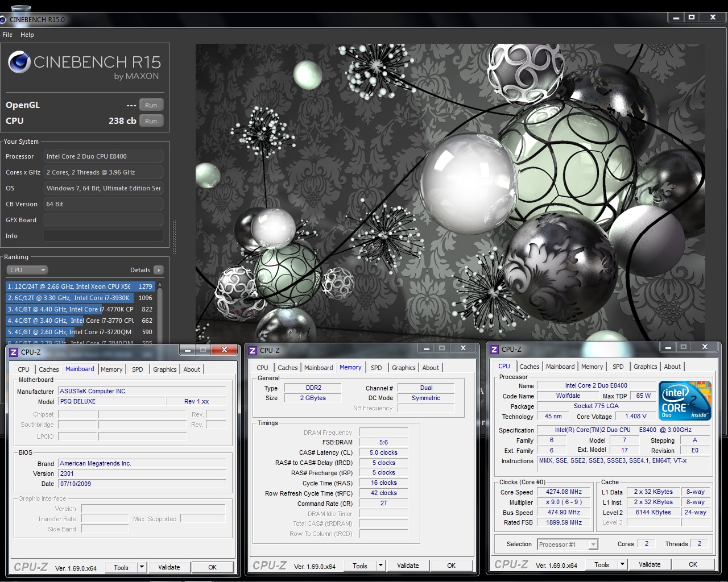728x582 pixels.
Task: Open SPD tab in Mainboard CPU-Z window
Action: 138,369
